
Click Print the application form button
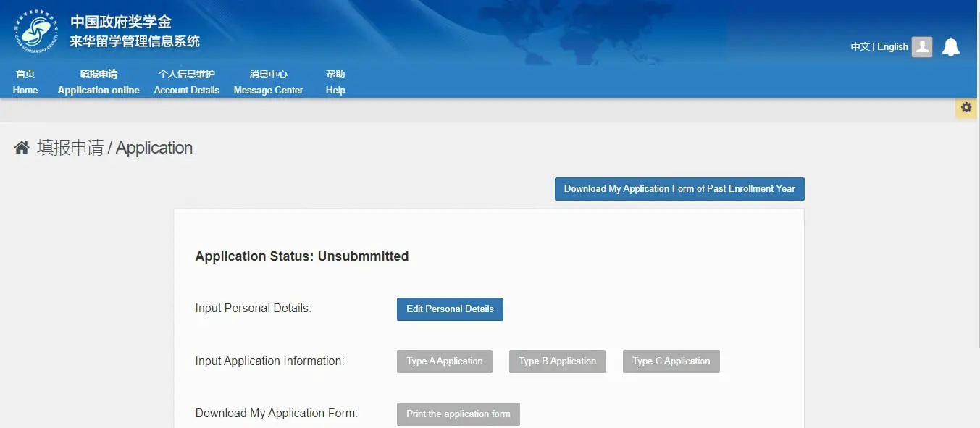click(x=458, y=414)
